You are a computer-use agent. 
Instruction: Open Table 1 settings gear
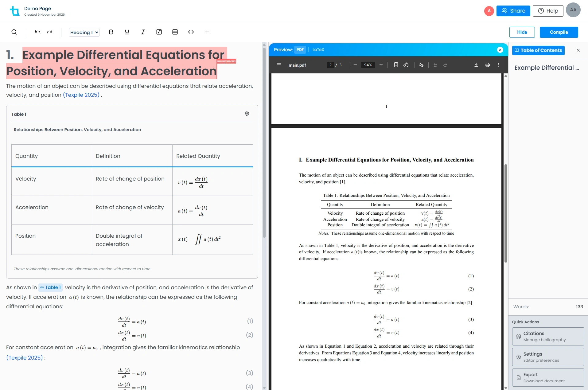pyautogui.click(x=247, y=114)
